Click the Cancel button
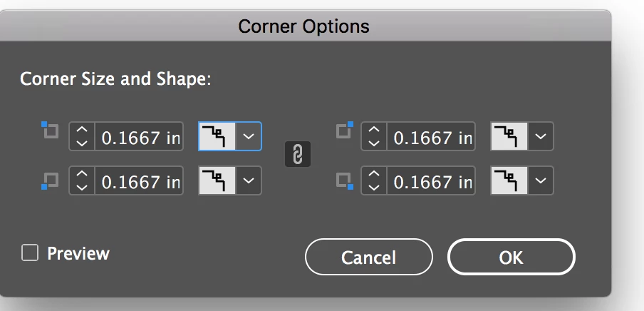The image size is (644, 311). click(369, 257)
